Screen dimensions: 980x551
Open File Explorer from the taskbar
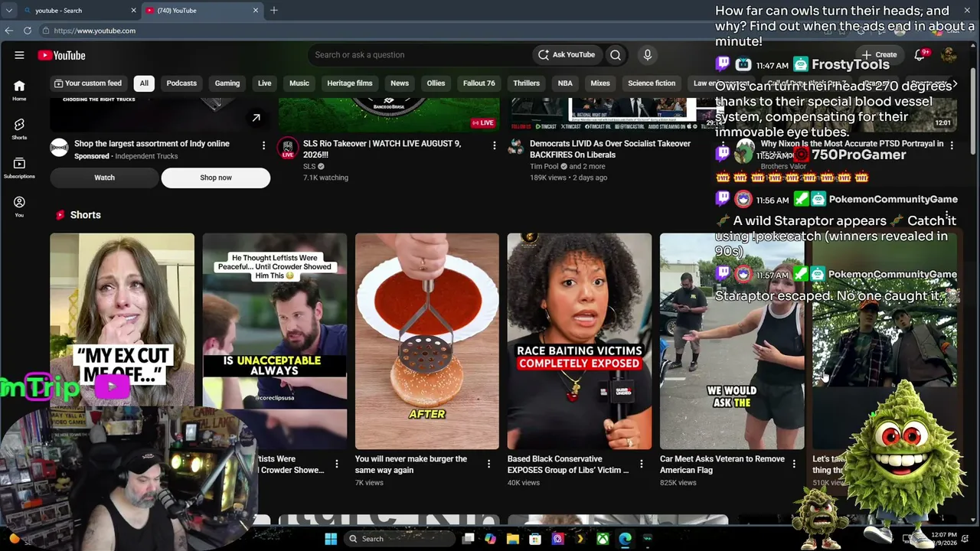(512, 539)
